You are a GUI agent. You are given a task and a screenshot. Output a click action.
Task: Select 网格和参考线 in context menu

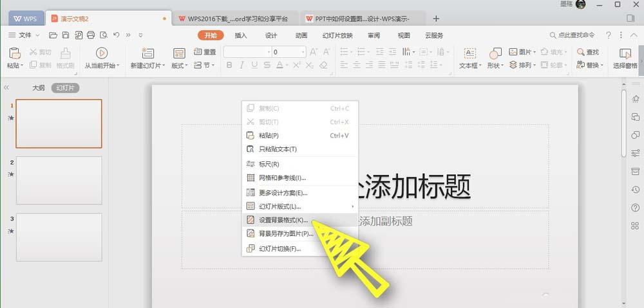pyautogui.click(x=282, y=177)
